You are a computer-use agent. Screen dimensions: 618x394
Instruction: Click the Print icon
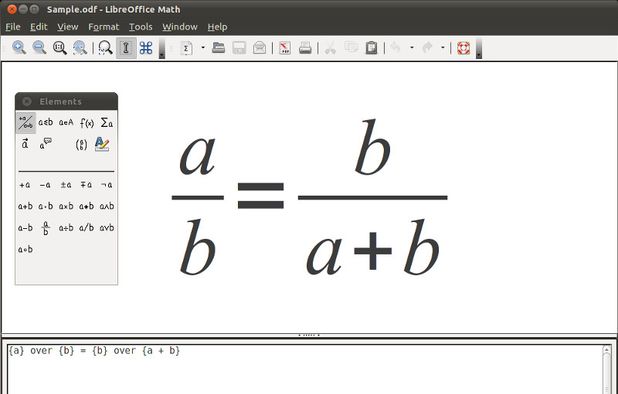click(x=305, y=48)
